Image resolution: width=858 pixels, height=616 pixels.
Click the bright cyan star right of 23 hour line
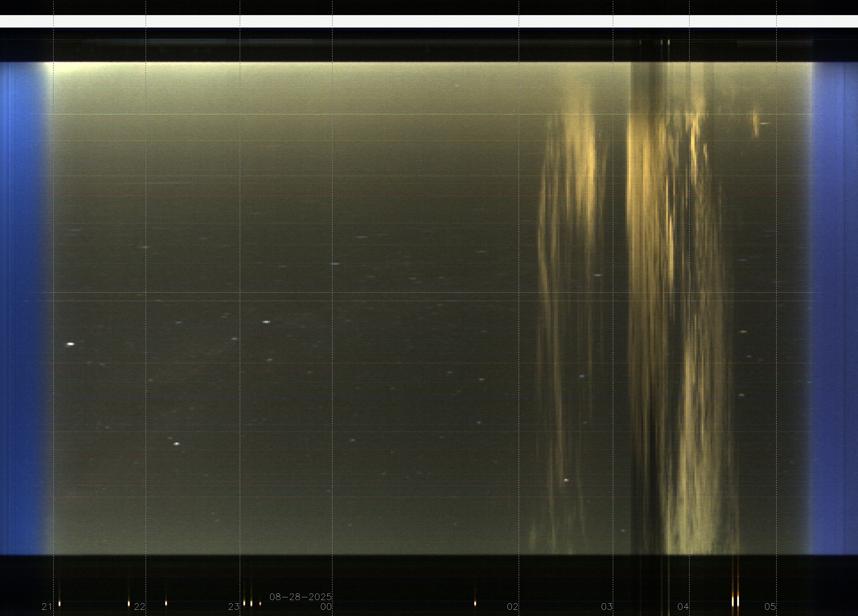tap(266, 322)
